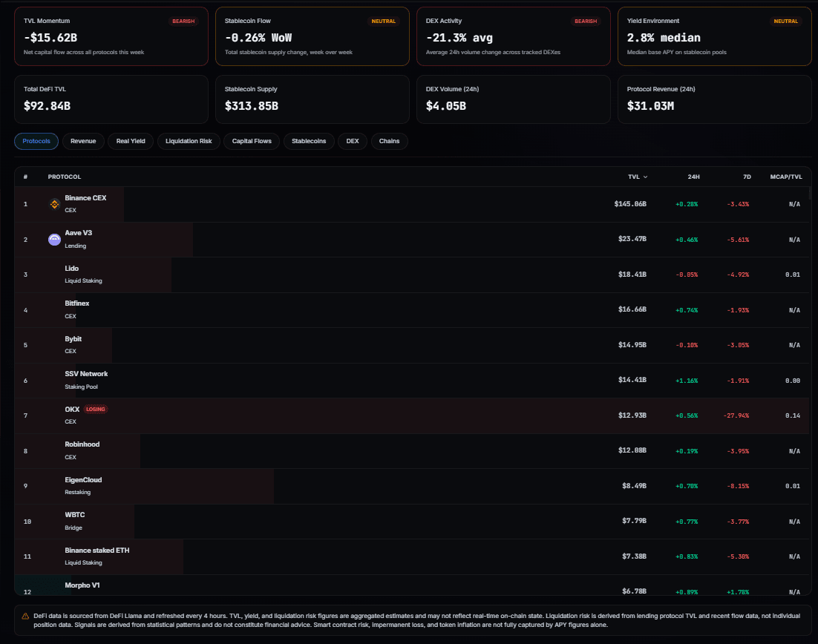Select the Bitfinex protocol name
818x644 pixels.
pyautogui.click(x=76, y=303)
